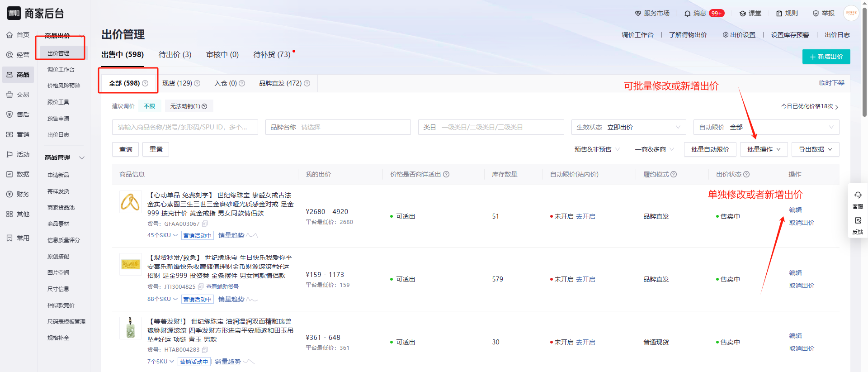868x372 pixels.
Task: Open the 客服 headset support icon
Action: 858,196
